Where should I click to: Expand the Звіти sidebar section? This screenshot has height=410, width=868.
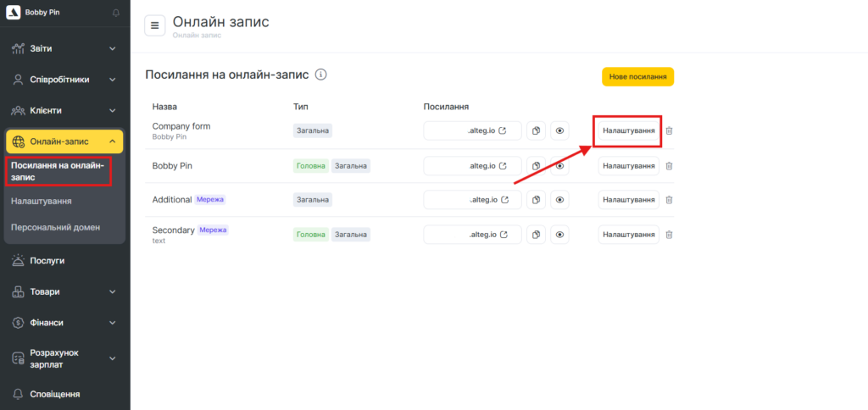coord(64,48)
